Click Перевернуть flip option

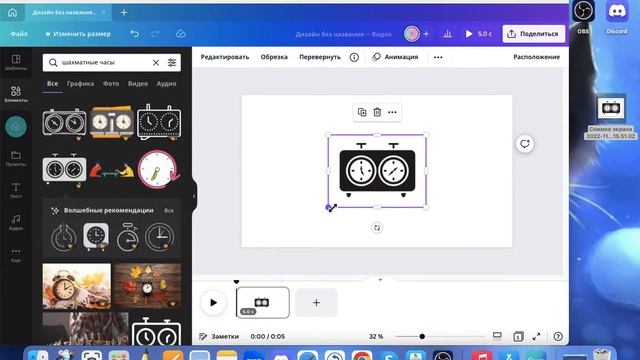click(x=320, y=57)
